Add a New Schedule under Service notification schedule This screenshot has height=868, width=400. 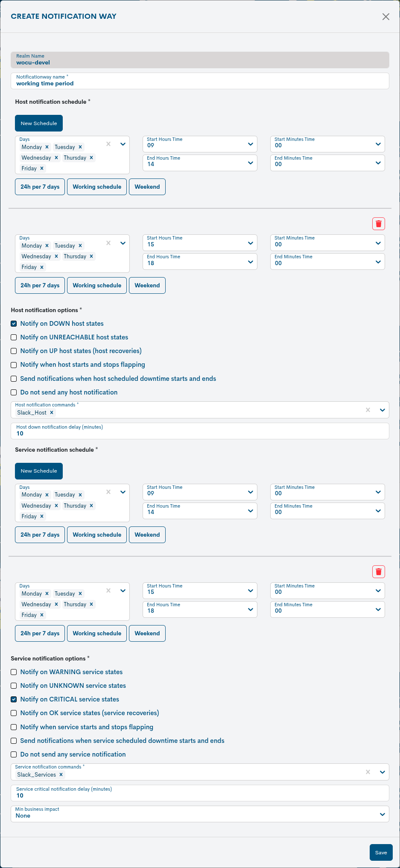[39, 471]
